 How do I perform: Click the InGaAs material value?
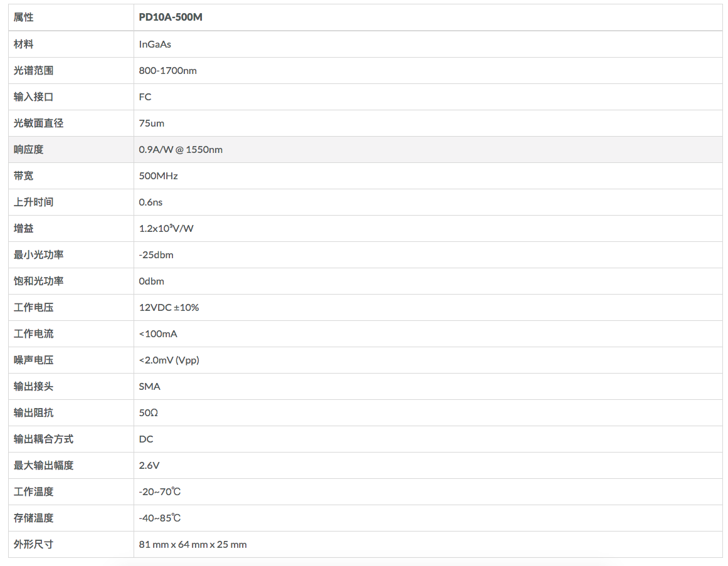point(155,45)
